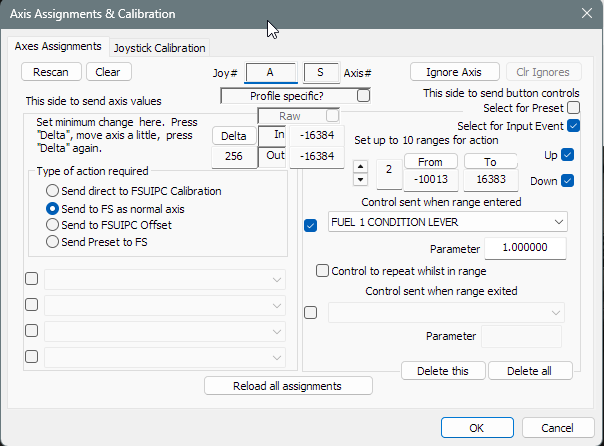Open the range exited control dropdown
The image size is (604, 446).
(446, 312)
